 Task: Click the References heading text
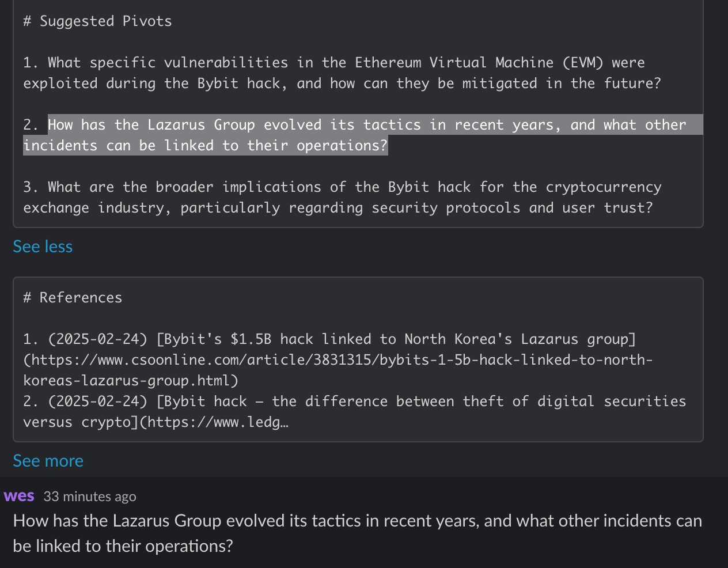pyautogui.click(x=73, y=298)
